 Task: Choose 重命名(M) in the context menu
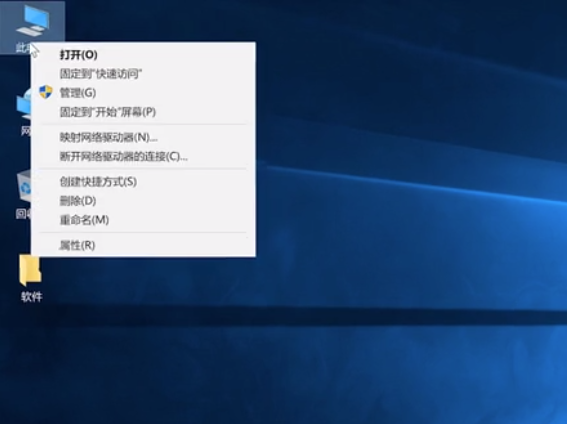(x=144, y=220)
